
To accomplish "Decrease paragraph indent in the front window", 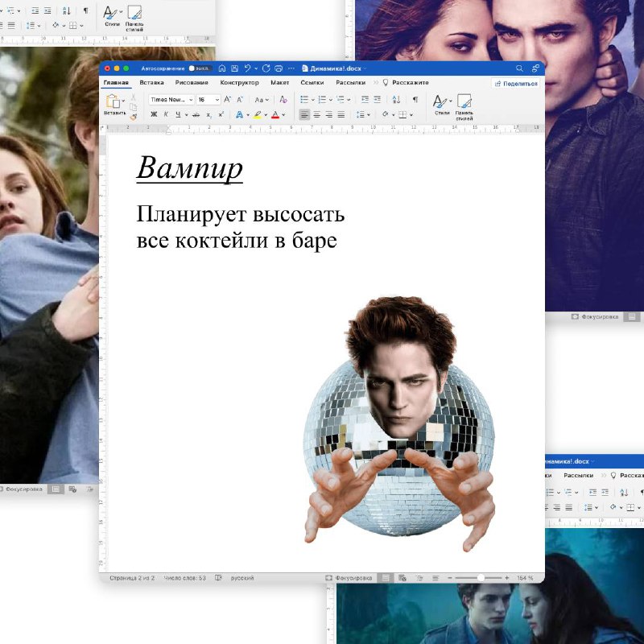I will click(365, 99).
